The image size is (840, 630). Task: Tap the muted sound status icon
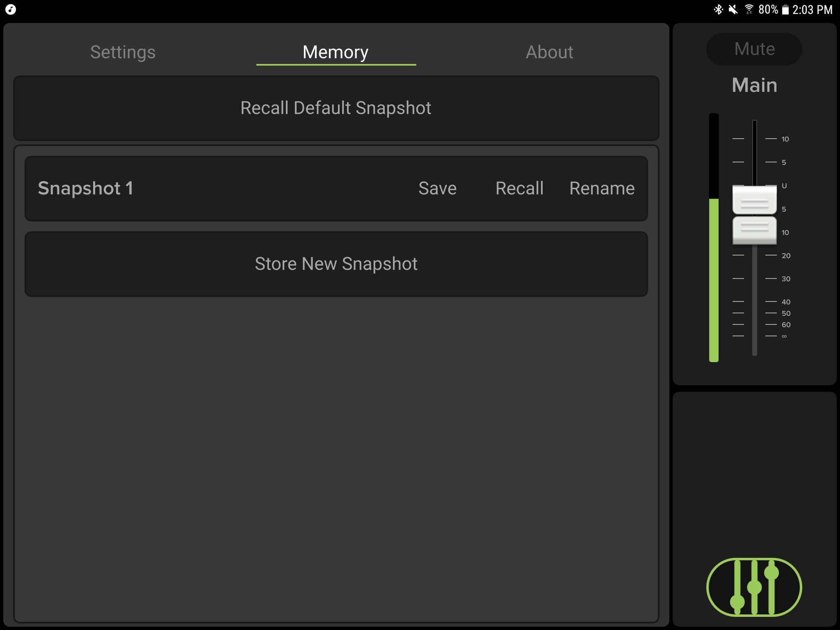tap(733, 9)
